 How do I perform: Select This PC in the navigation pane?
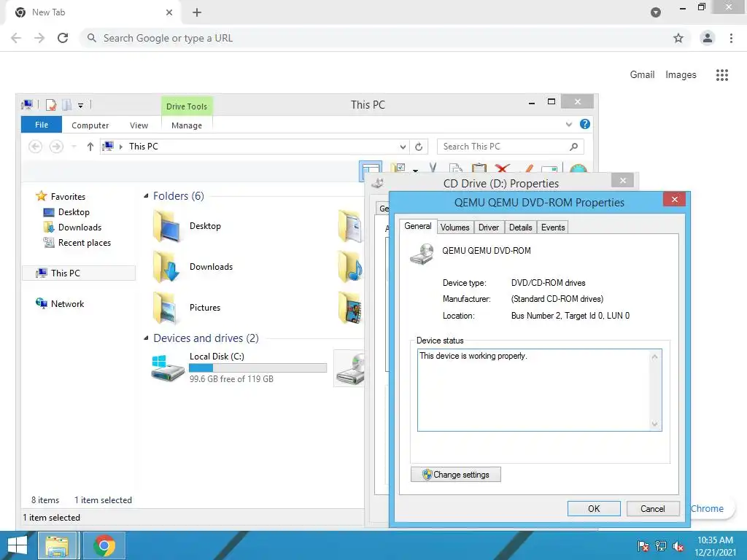pos(79,273)
